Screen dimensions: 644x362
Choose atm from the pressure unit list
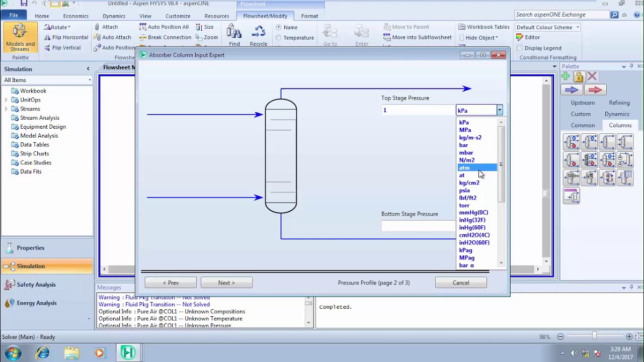click(477, 167)
